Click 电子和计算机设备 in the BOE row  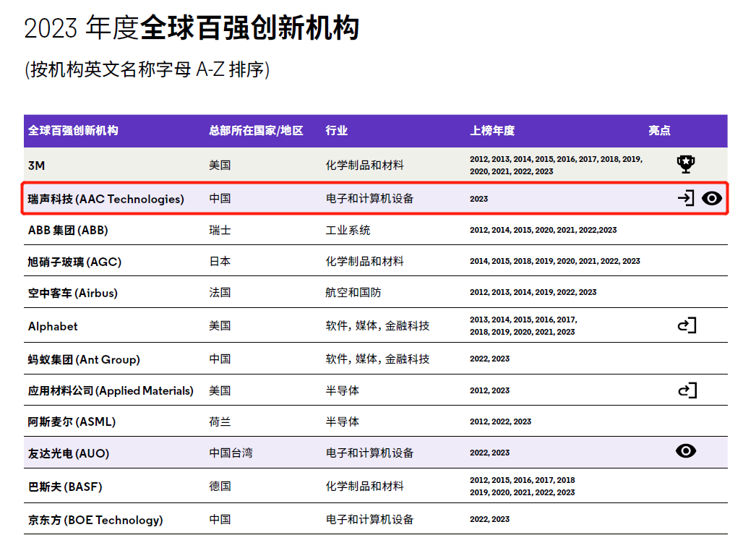tap(370, 520)
